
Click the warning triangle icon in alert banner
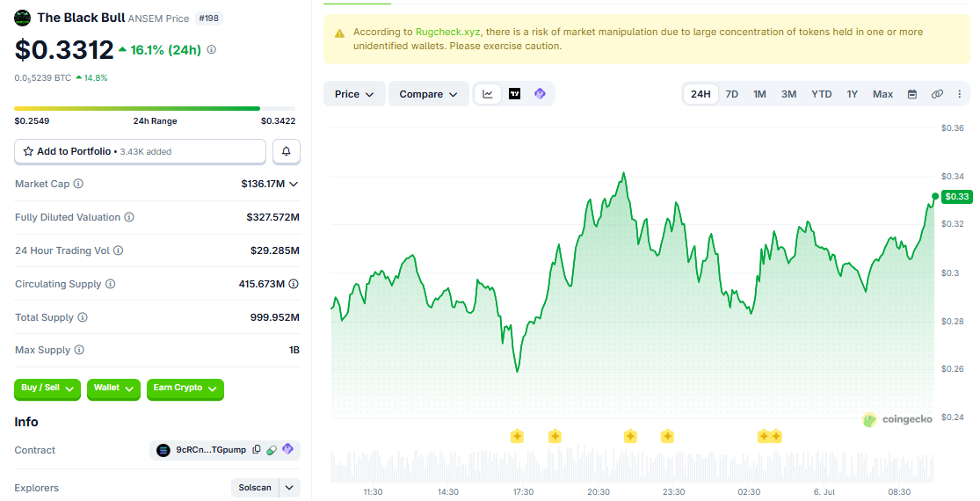pos(339,33)
